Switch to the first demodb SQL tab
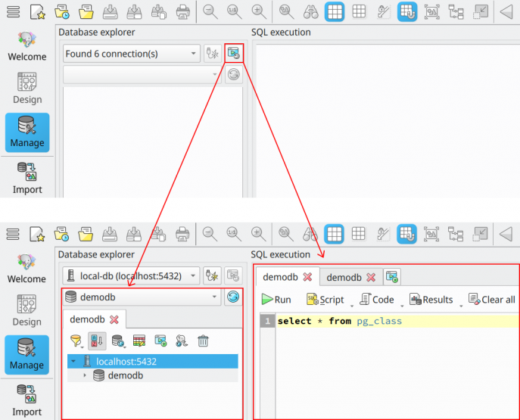Screen dimensions: 520x420 tap(281, 277)
